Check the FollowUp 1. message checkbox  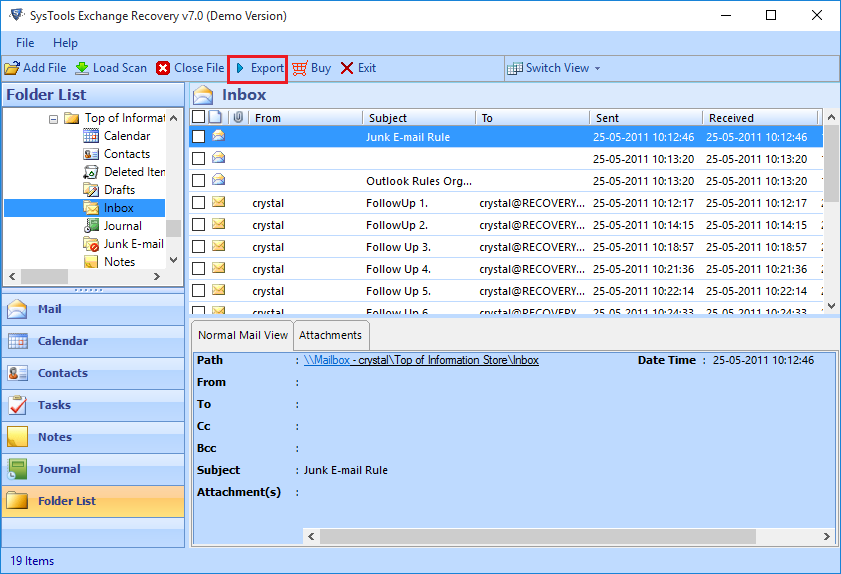198,202
